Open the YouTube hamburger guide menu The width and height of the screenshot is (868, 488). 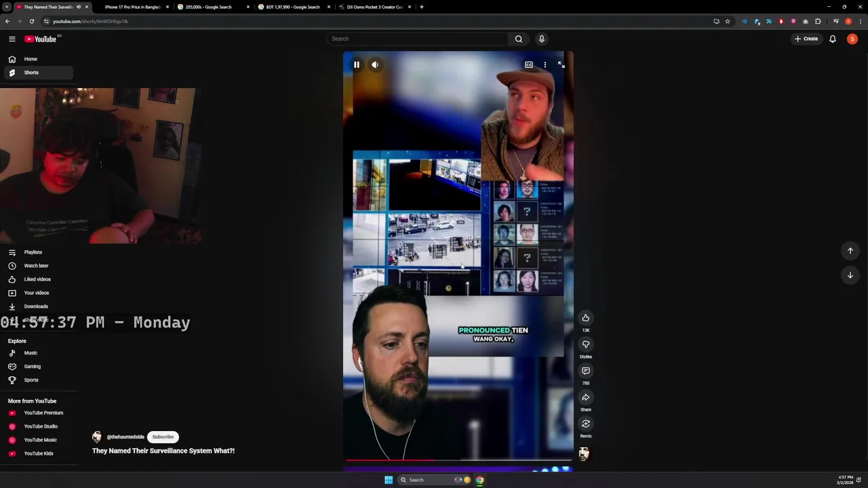tap(12, 39)
